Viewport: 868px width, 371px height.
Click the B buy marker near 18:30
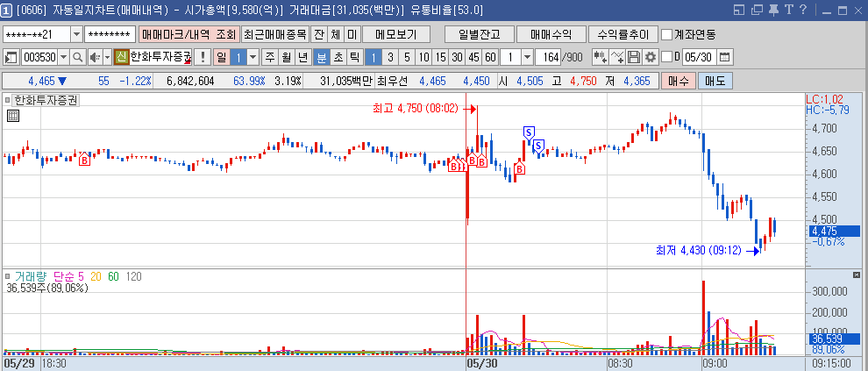[85, 161]
